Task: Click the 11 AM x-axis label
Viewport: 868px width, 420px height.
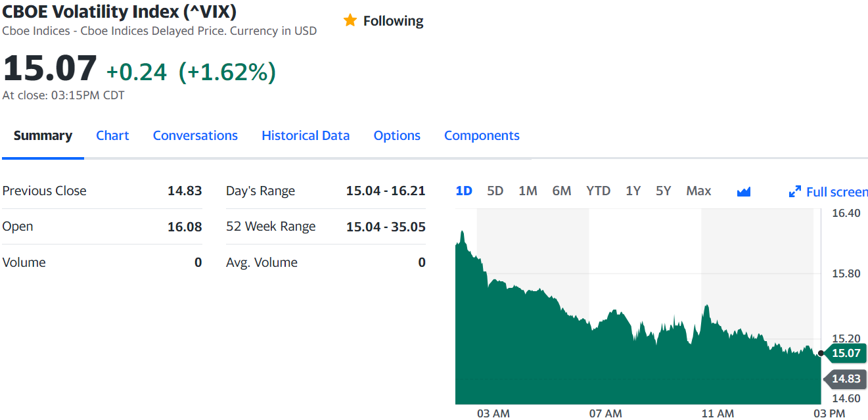Action: point(718,413)
